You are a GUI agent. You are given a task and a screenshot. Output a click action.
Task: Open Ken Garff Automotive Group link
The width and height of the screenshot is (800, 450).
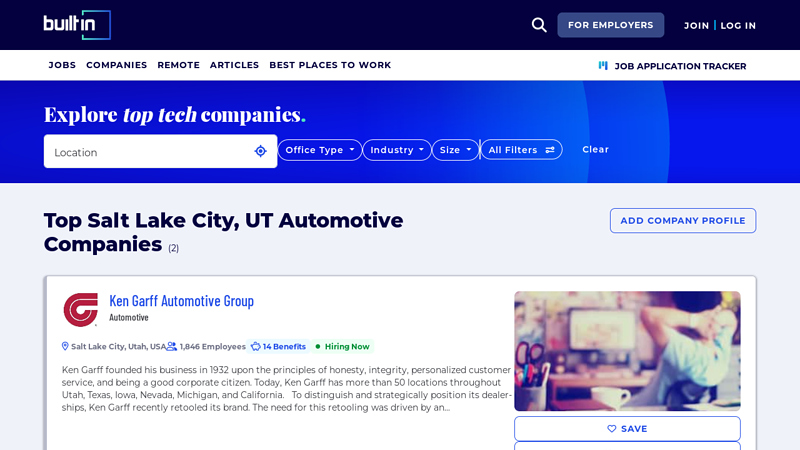(182, 301)
